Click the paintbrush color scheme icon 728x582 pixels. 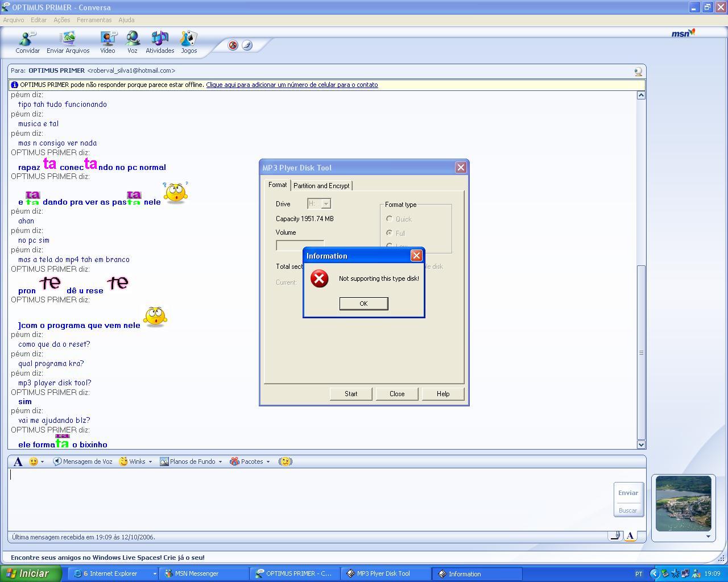[x=247, y=45]
